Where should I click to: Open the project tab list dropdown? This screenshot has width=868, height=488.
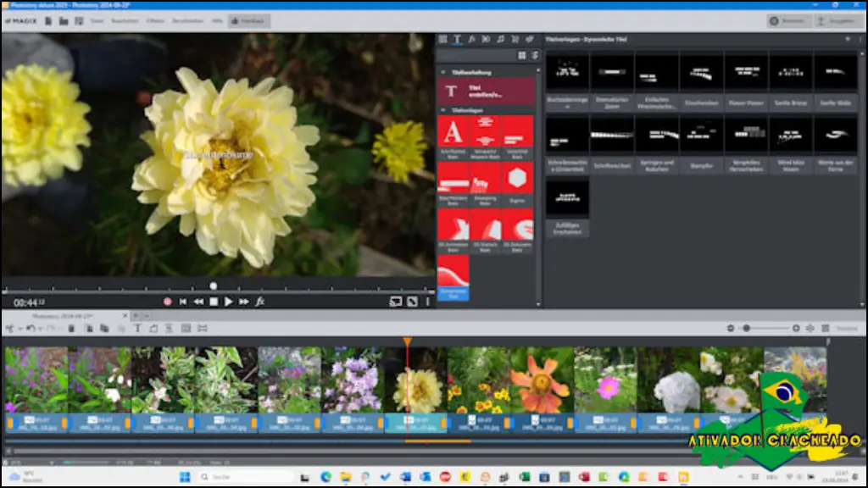click(147, 316)
